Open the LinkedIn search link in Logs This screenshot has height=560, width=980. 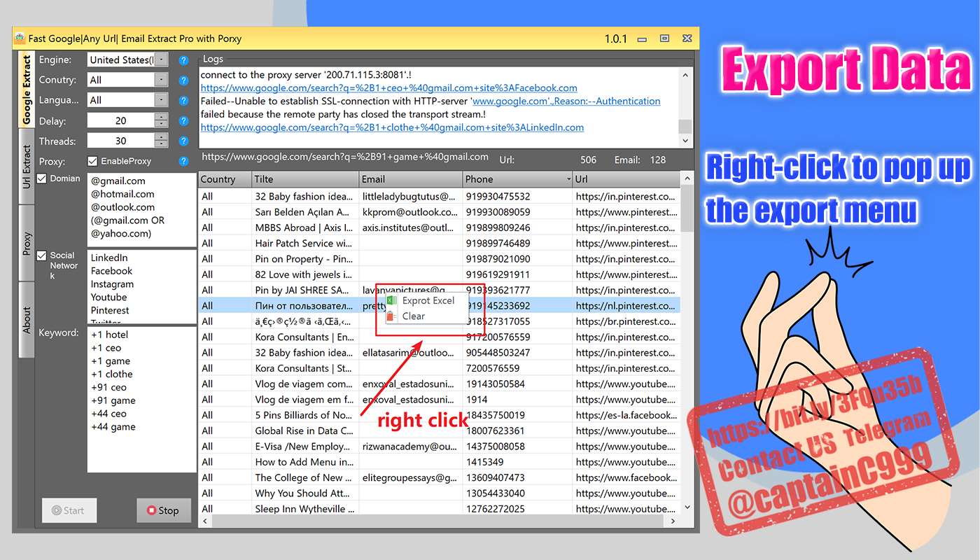pos(392,127)
